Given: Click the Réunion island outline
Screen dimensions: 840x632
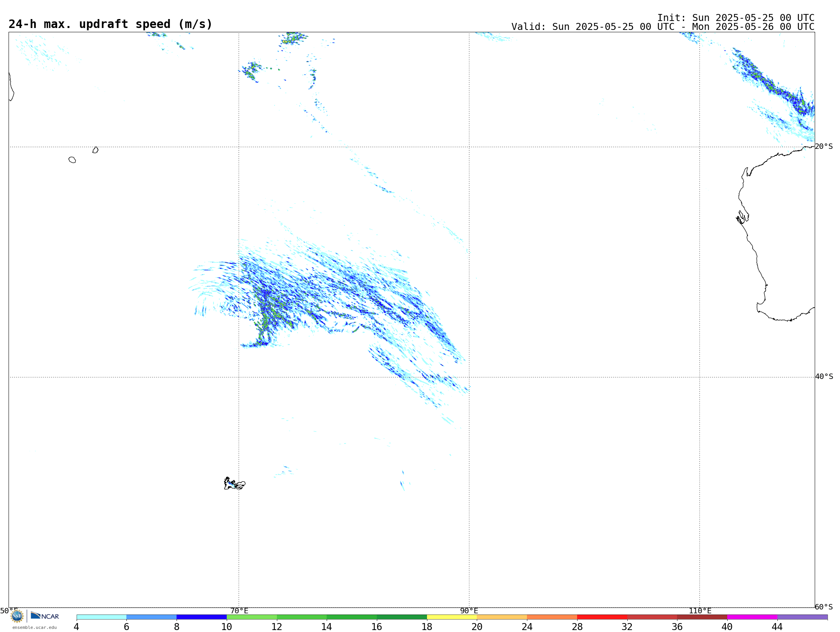Looking at the screenshot, I should tap(72, 160).
